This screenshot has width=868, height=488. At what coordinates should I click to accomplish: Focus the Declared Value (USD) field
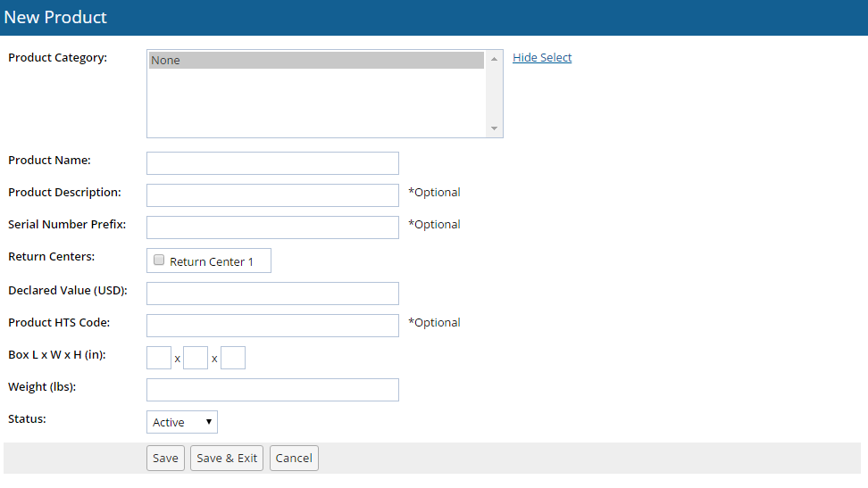tap(272, 294)
